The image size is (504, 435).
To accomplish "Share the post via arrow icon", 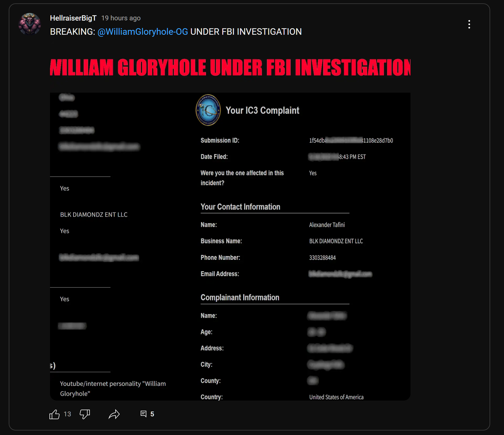I will point(114,414).
